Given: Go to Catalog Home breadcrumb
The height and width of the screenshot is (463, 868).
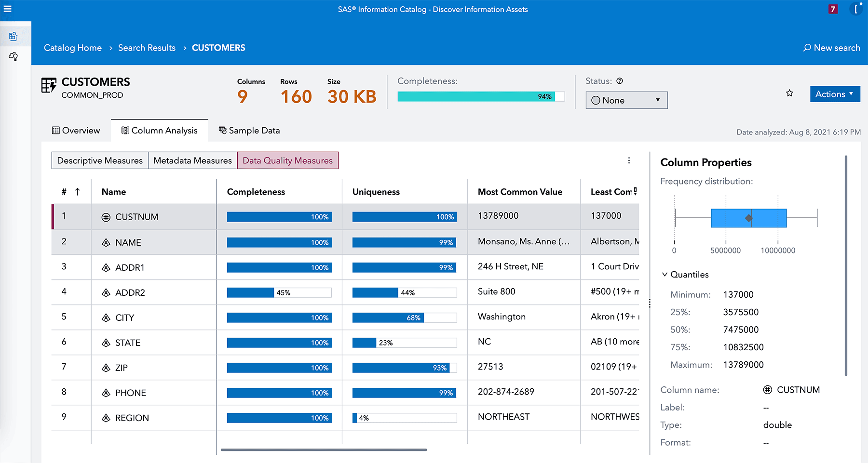Looking at the screenshot, I should [x=73, y=48].
